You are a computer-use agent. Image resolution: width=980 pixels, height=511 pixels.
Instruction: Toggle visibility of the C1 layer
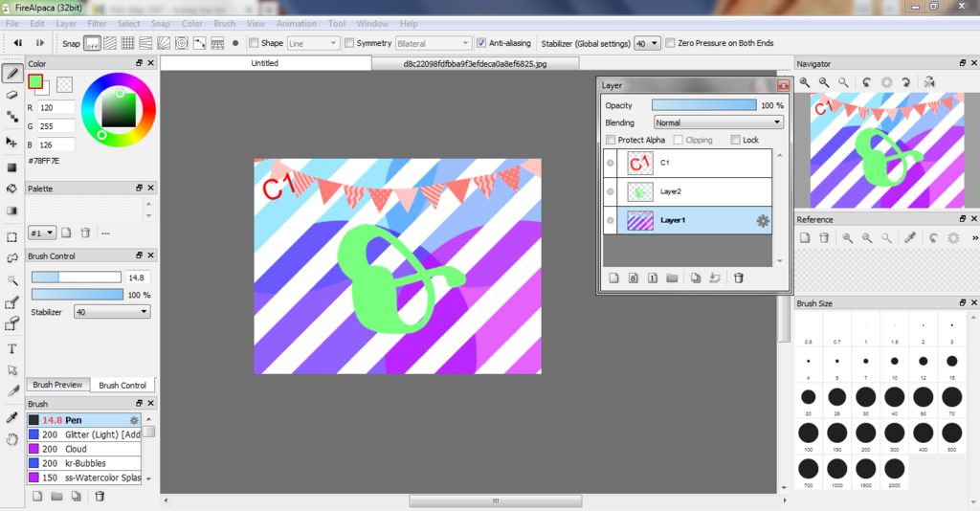[610, 163]
